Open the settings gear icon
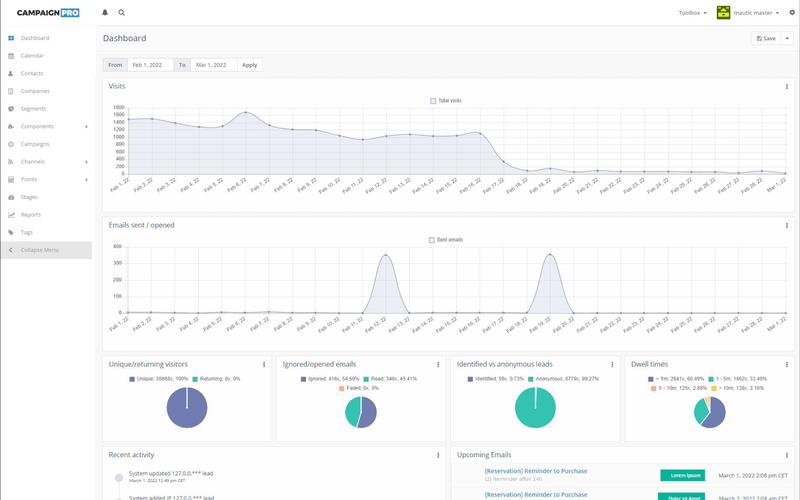Image resolution: width=800 pixels, height=500 pixels. tap(792, 13)
